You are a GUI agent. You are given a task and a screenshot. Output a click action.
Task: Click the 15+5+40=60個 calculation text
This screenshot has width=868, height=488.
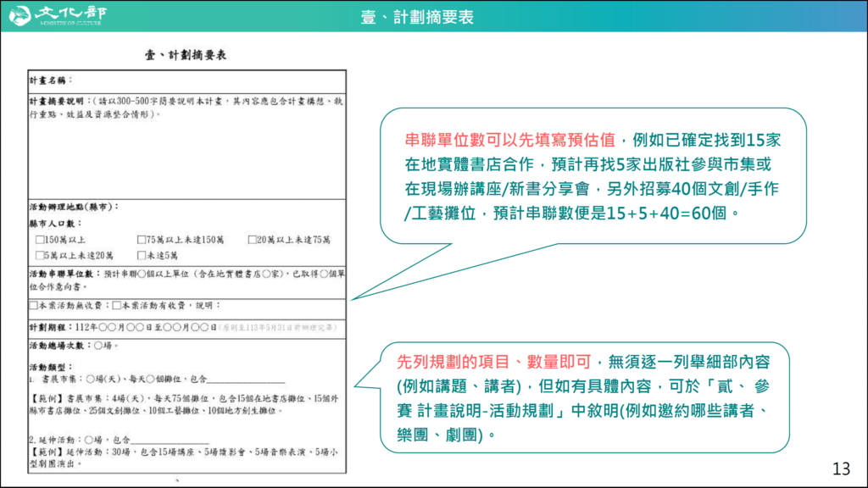click(666, 213)
